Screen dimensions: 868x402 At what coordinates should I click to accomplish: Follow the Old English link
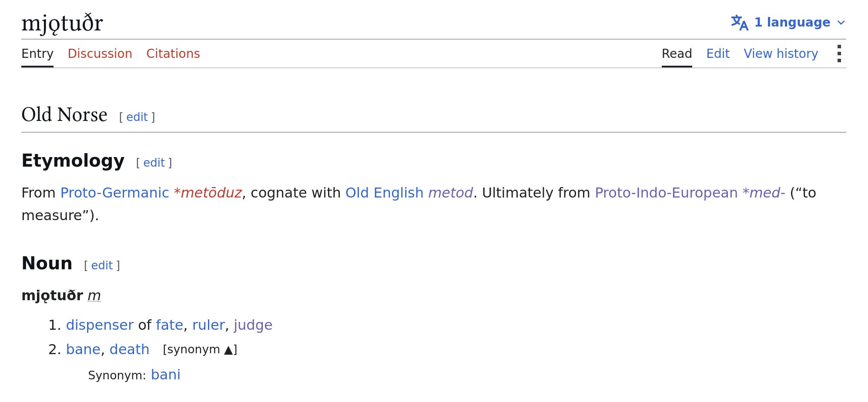tap(384, 193)
